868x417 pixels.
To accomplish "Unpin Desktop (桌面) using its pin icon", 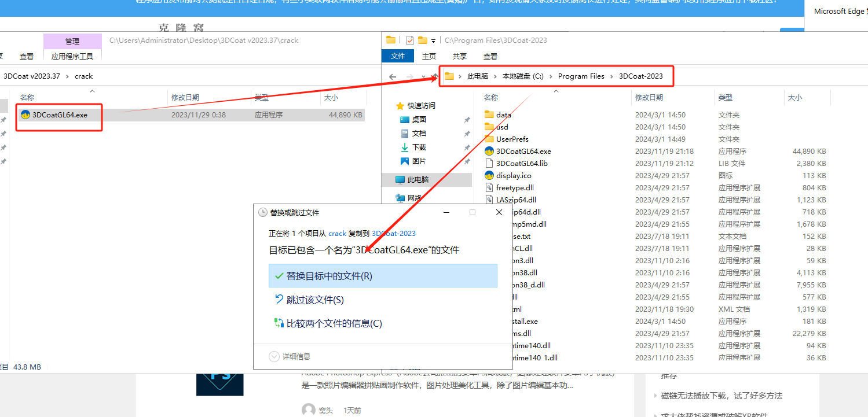I will [467, 120].
